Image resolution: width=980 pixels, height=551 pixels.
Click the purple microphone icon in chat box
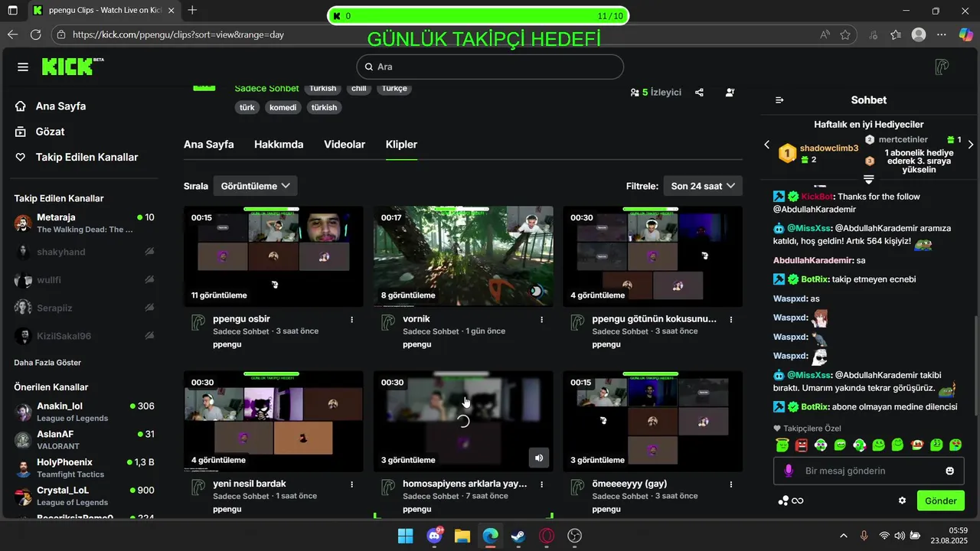click(789, 471)
